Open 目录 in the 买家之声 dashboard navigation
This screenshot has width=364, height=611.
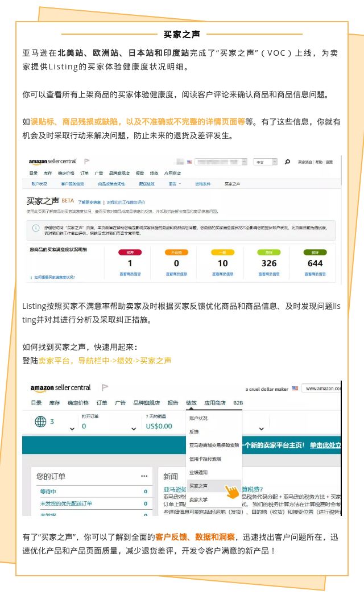[34, 173]
